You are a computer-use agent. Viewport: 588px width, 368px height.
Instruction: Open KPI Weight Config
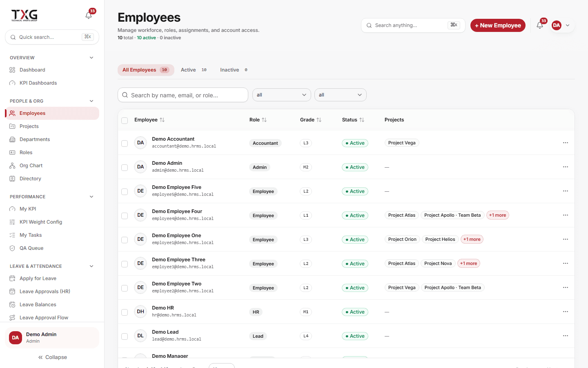coord(52,222)
